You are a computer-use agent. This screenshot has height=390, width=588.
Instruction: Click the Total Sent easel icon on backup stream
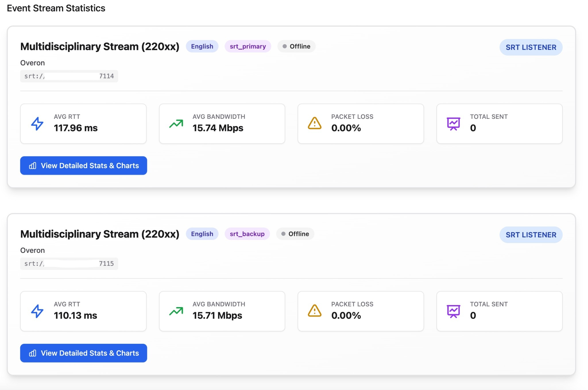coord(453,311)
